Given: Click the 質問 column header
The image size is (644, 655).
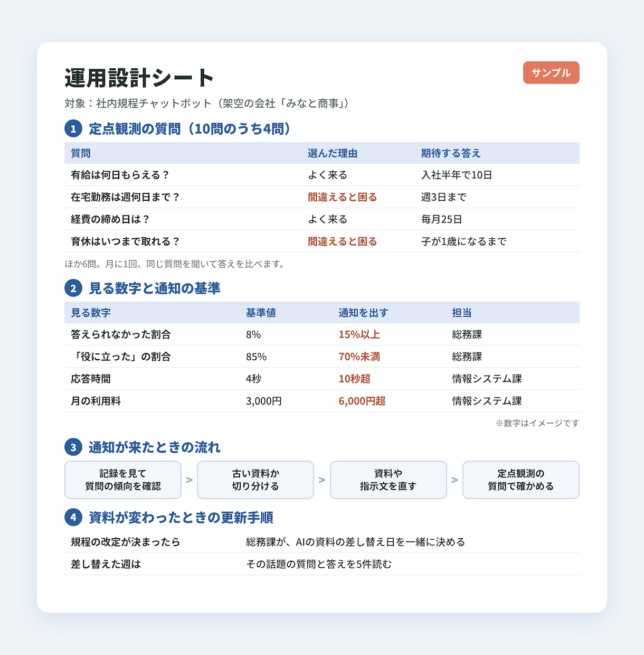Looking at the screenshot, I should coord(81,153).
